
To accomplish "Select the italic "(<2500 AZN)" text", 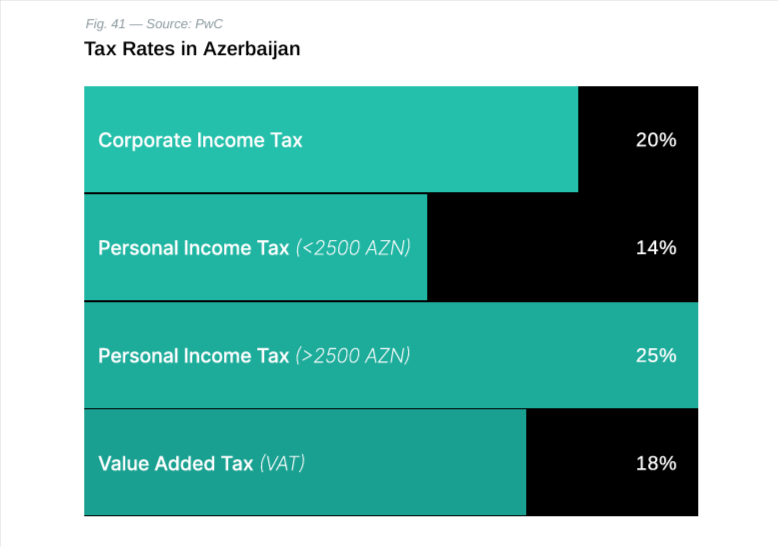I will (x=353, y=248).
